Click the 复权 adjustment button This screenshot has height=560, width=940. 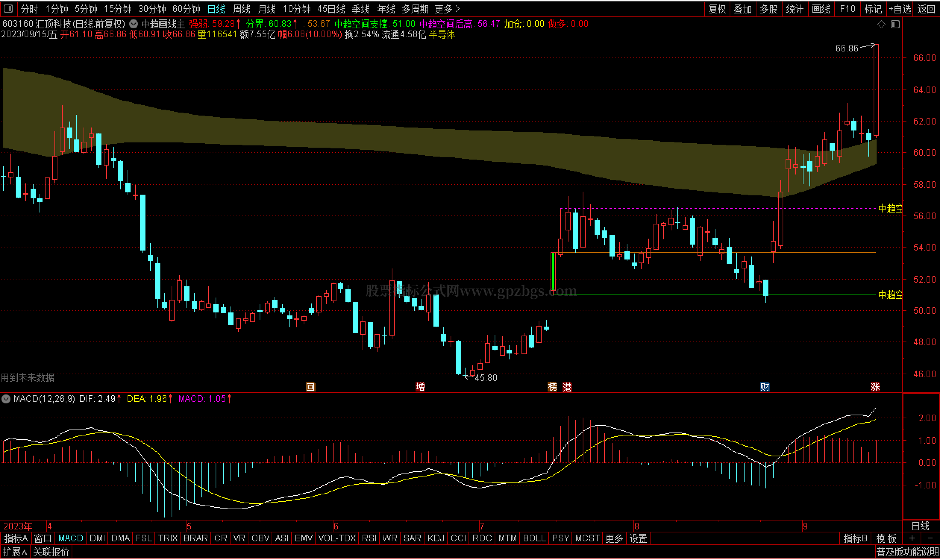pyautogui.click(x=717, y=9)
